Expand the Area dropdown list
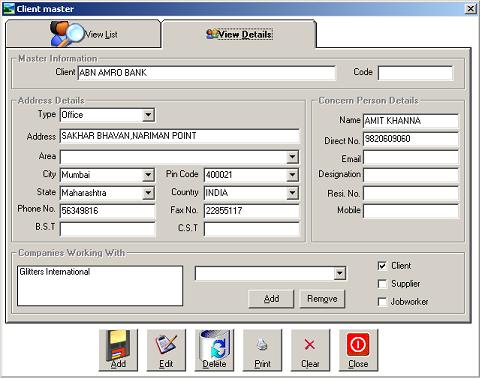Screen dimensions: 482x379 (x=292, y=157)
